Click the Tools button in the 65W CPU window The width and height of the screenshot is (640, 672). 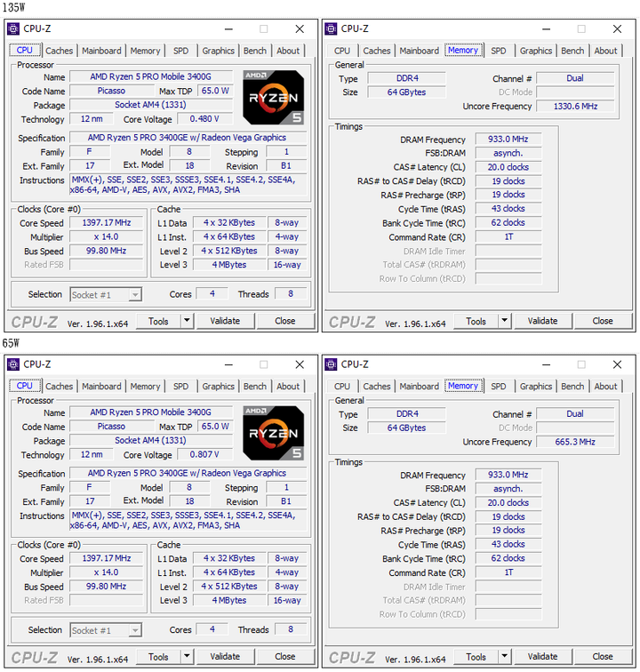(x=158, y=657)
